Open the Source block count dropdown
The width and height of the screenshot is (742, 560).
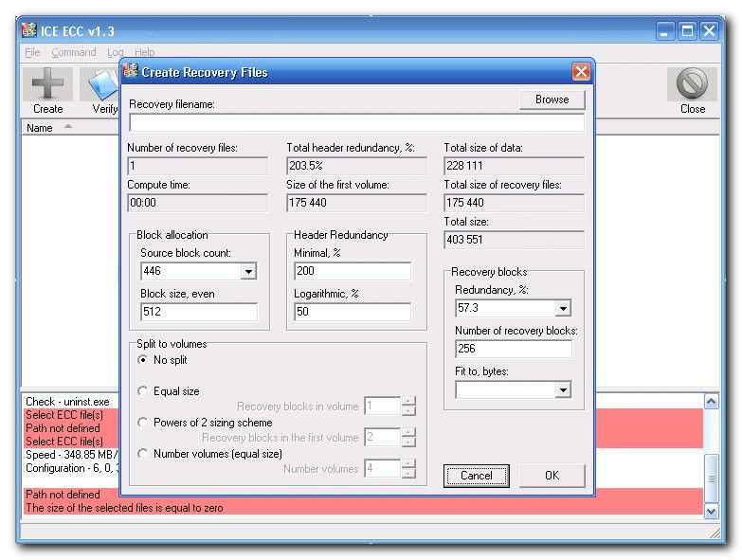coord(248,272)
